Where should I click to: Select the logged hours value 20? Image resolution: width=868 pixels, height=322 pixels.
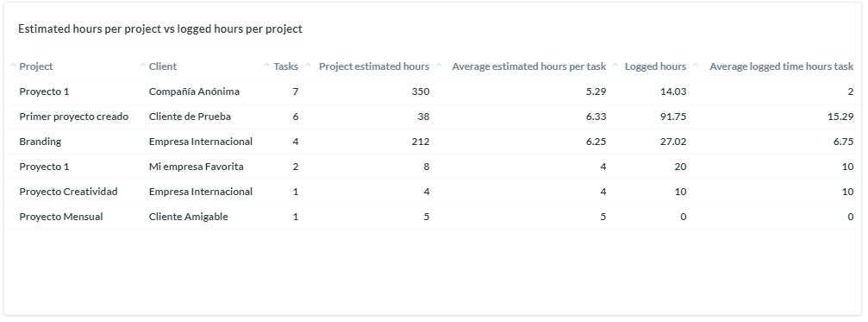pyautogui.click(x=680, y=167)
